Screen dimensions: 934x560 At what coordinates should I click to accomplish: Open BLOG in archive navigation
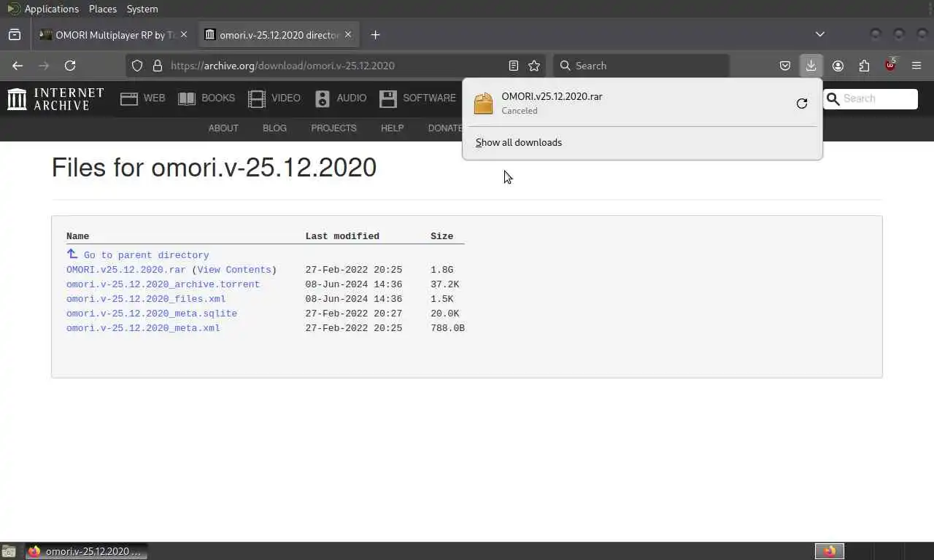274,128
